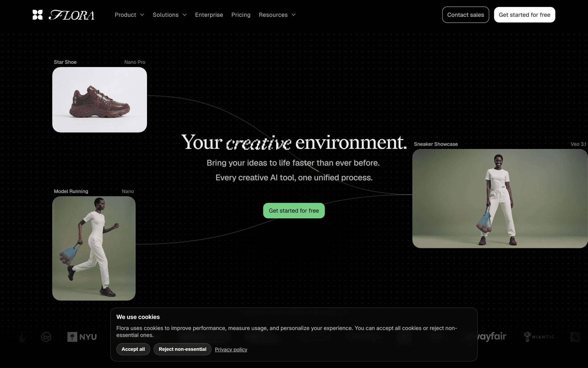Click the Nano Pro model label
This screenshot has width=588, height=368.
pos(135,62)
